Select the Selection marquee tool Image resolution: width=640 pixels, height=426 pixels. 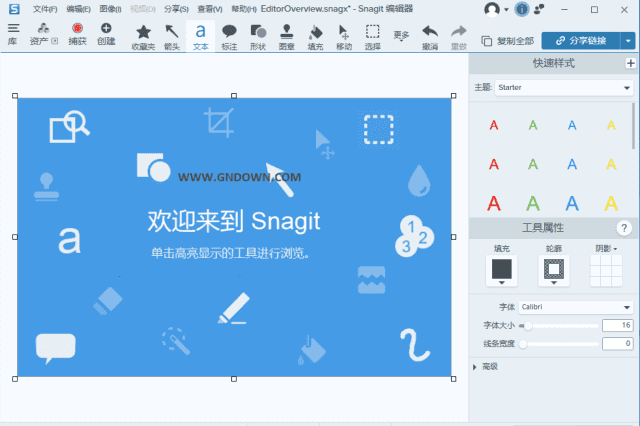(x=372, y=37)
